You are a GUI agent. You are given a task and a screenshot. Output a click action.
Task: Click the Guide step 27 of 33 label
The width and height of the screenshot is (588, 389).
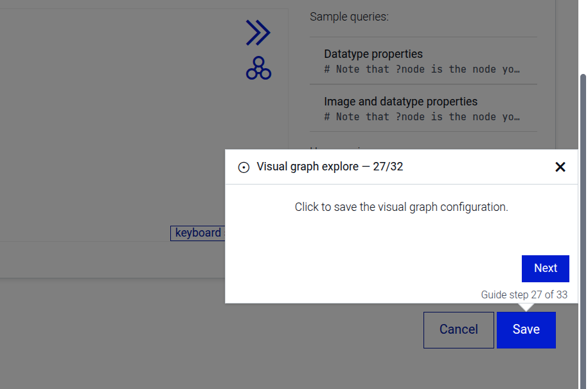pyautogui.click(x=524, y=295)
